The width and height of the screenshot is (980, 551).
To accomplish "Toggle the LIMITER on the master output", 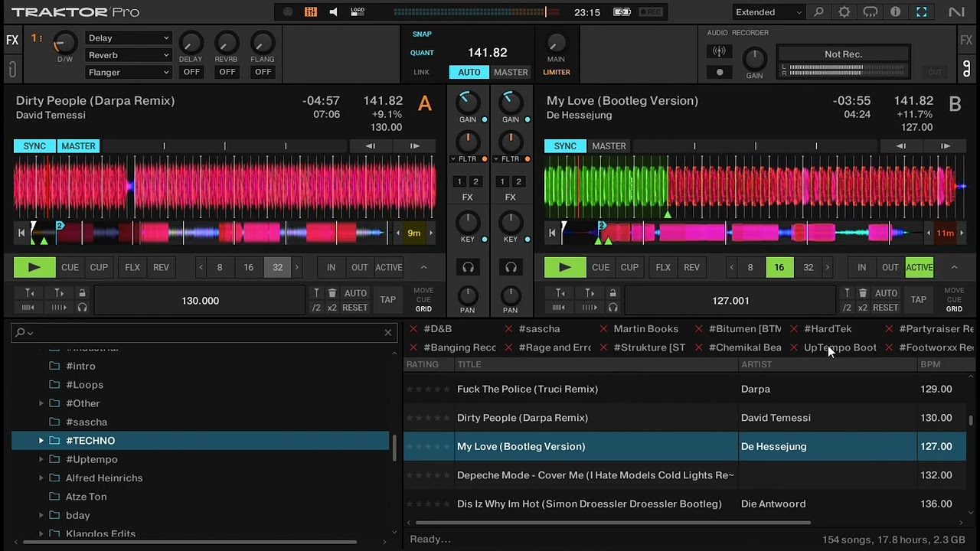I will click(x=557, y=72).
